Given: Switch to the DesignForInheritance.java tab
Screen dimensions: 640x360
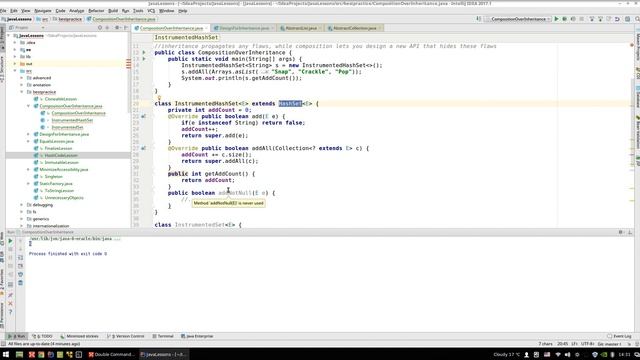Looking at the screenshot, I should tap(244, 28).
